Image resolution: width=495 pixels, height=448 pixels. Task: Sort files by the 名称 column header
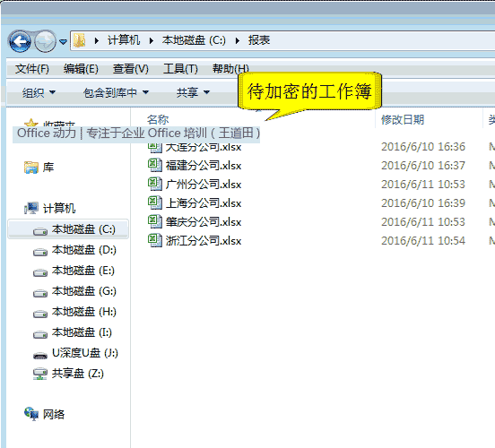[158, 119]
